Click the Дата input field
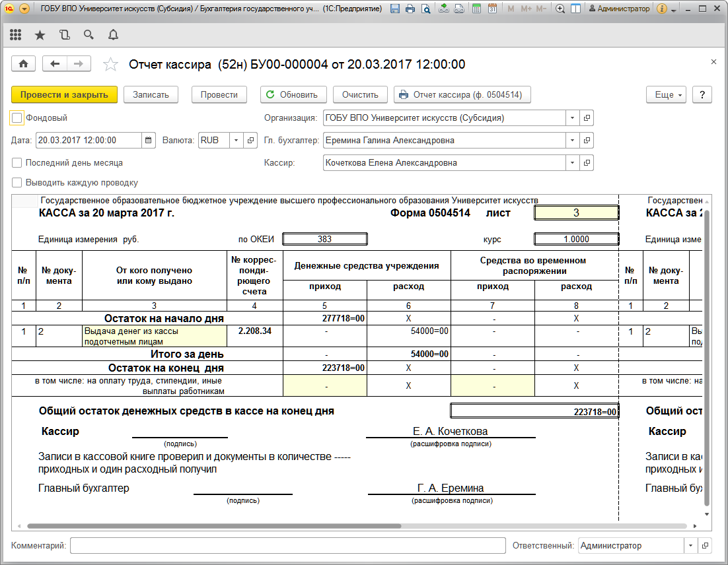Image resolution: width=728 pixels, height=565 pixels. click(x=89, y=140)
